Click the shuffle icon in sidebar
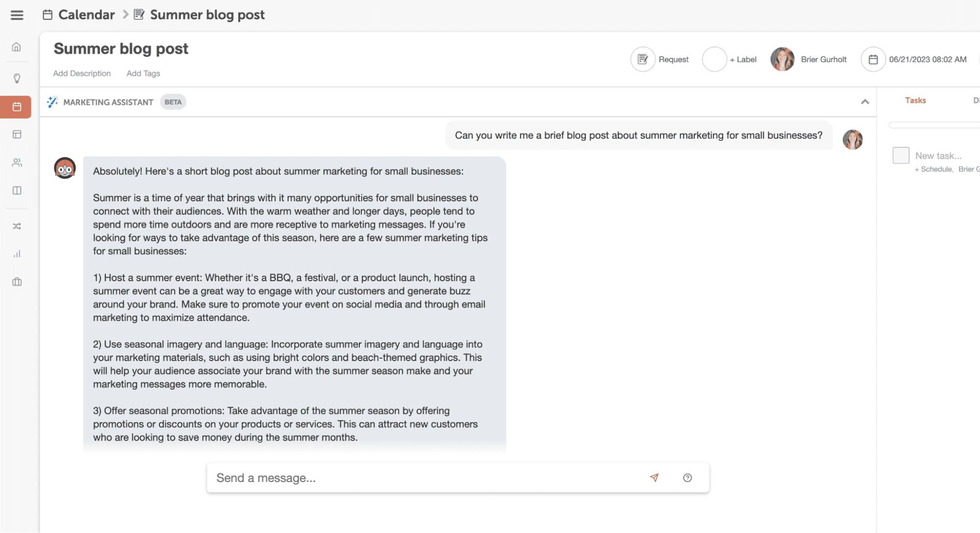Image resolution: width=980 pixels, height=533 pixels. 17,226
